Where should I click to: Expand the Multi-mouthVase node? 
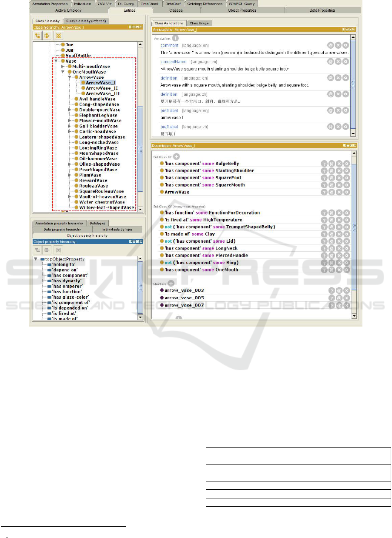pos(63,67)
